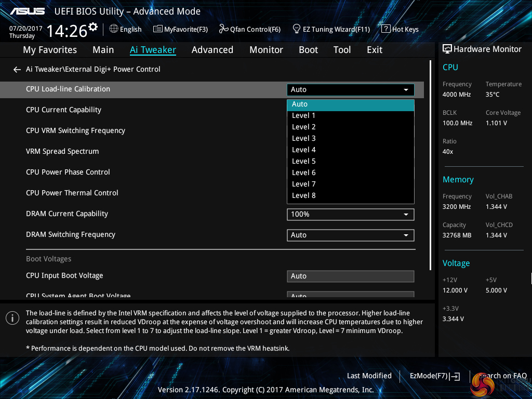
Task: Switch to the Boot tab
Action: (x=309, y=50)
